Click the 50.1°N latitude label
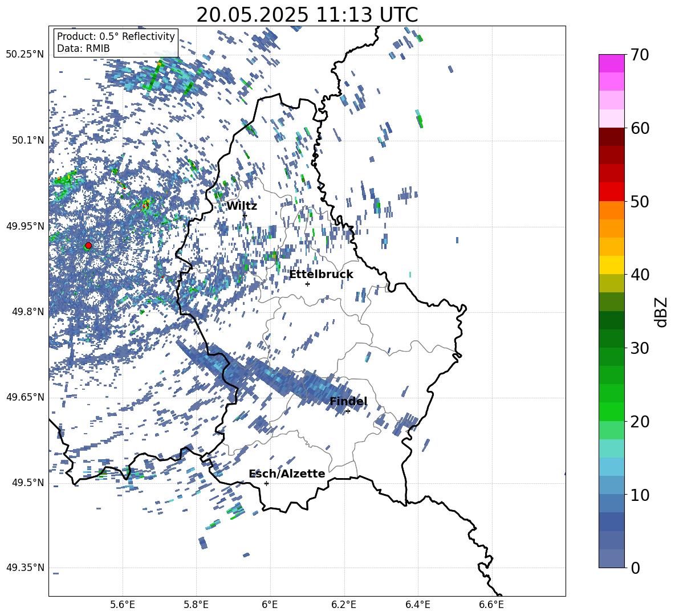Screen dimensions: 675x616 29,140
